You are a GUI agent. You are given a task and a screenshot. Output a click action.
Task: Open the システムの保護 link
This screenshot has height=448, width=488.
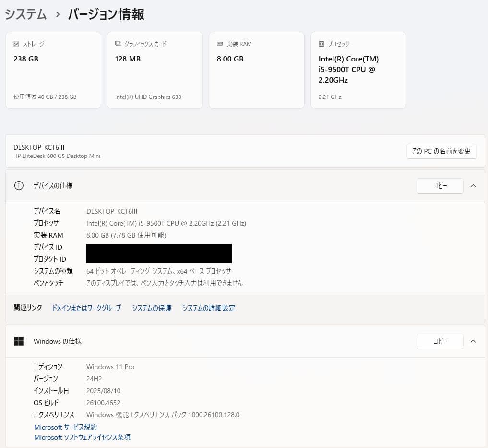[x=151, y=308]
